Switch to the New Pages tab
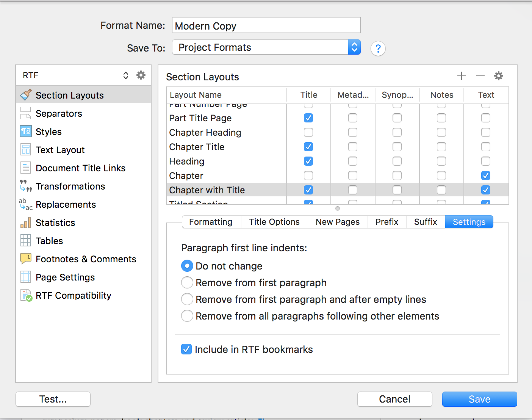This screenshot has width=532, height=420. pyautogui.click(x=337, y=222)
